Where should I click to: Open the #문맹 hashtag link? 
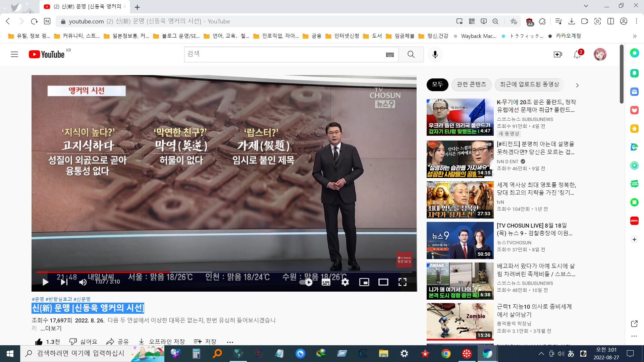point(38,299)
